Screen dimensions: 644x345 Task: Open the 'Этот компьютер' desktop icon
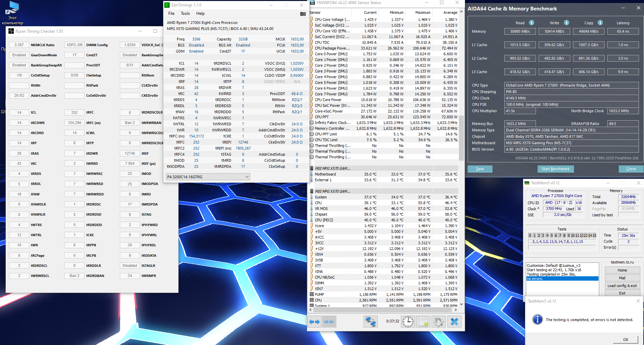(x=12, y=13)
